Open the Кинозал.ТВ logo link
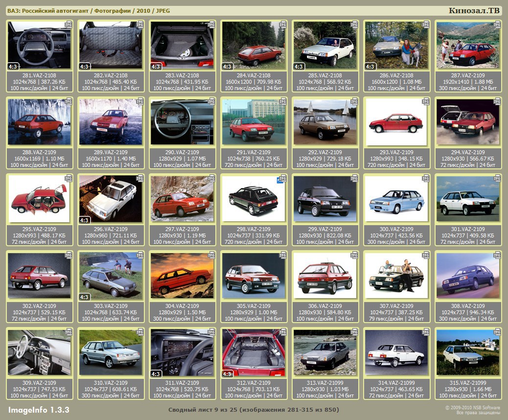 474,11
